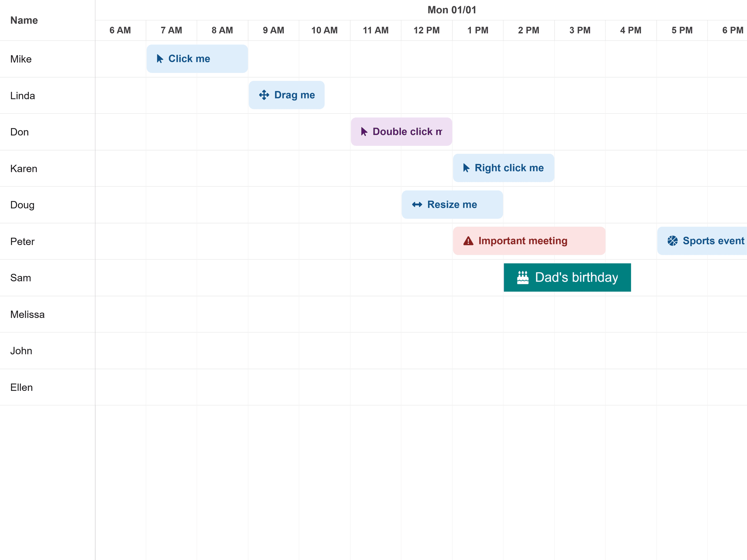Click the 12 PM time column header
Screen dimensions: 747x560
tap(427, 30)
